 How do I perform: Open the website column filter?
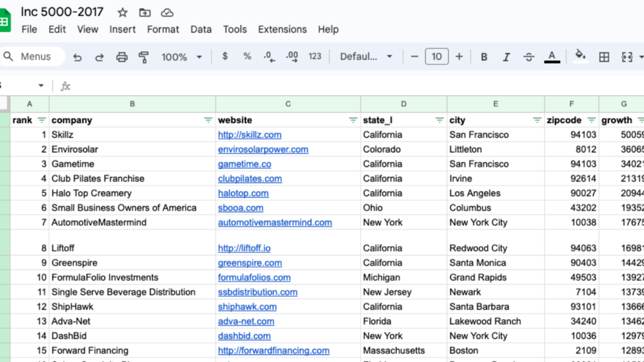click(353, 120)
